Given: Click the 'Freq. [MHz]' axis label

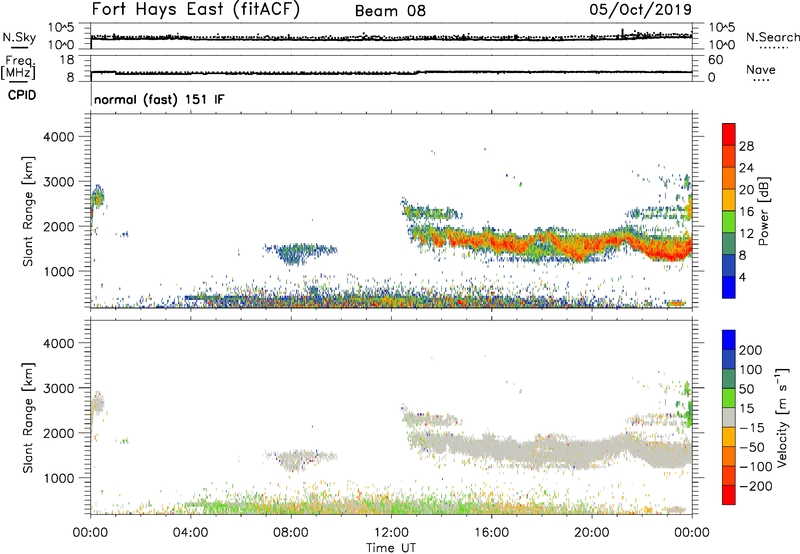Looking at the screenshot, I should 19,68.
